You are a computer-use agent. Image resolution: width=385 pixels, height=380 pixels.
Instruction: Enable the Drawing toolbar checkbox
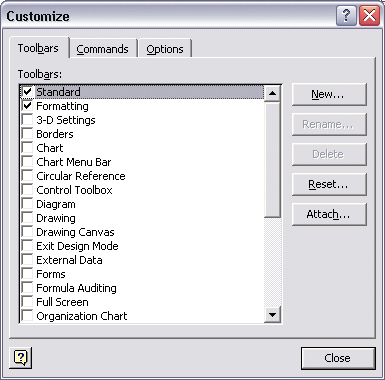tap(27, 218)
